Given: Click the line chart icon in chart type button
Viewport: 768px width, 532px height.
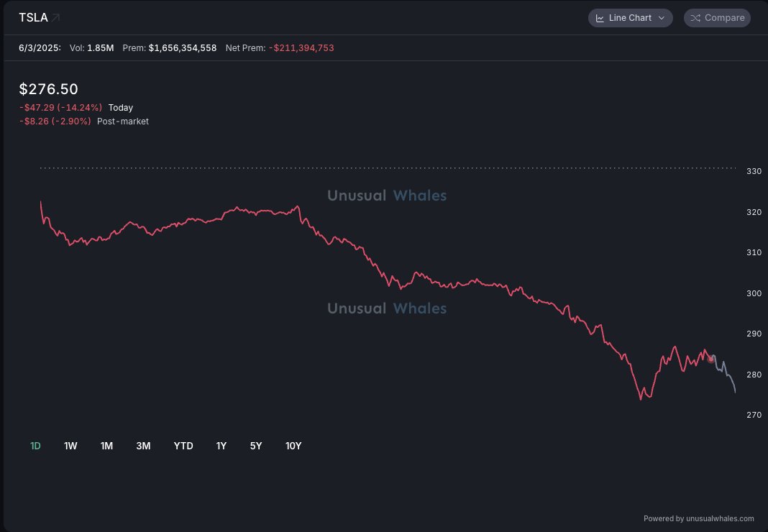Looking at the screenshot, I should click(x=600, y=18).
